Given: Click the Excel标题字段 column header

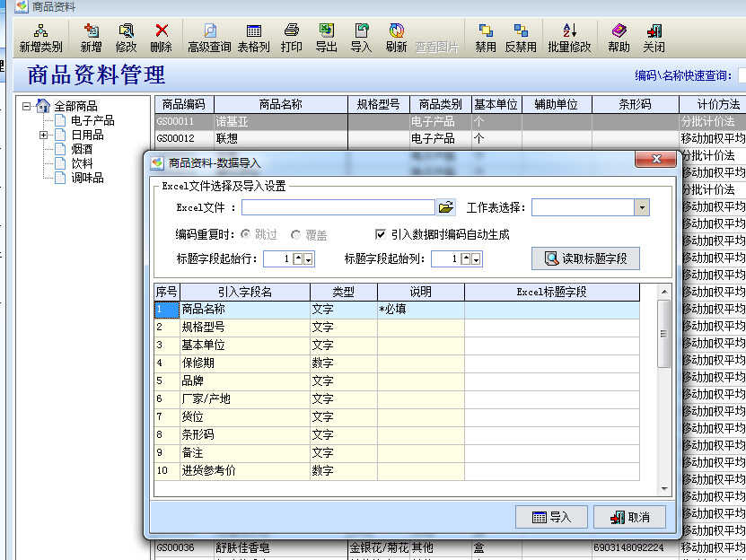Looking at the screenshot, I should (552, 292).
